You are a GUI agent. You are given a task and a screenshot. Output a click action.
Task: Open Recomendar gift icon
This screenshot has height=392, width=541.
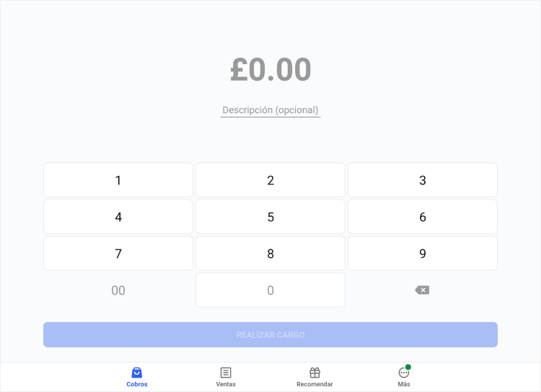(x=315, y=373)
